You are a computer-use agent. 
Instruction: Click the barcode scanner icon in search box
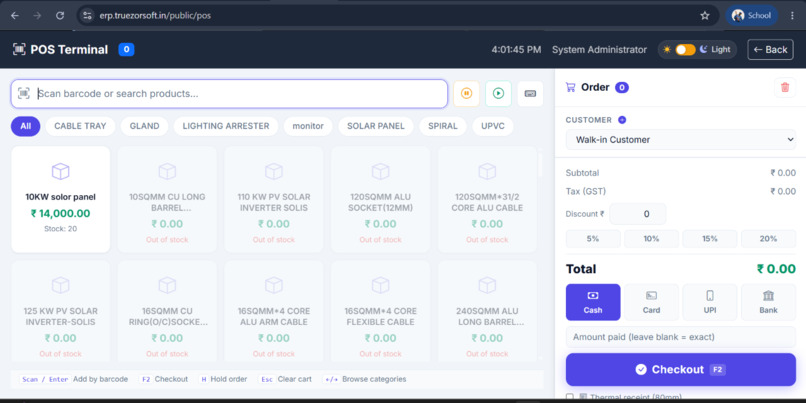[24, 94]
